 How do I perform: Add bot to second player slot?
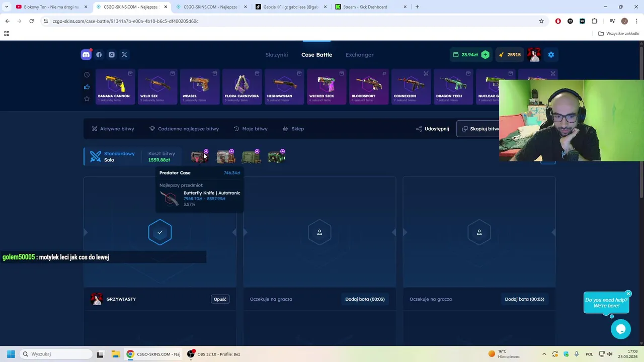pyautogui.click(x=365, y=299)
